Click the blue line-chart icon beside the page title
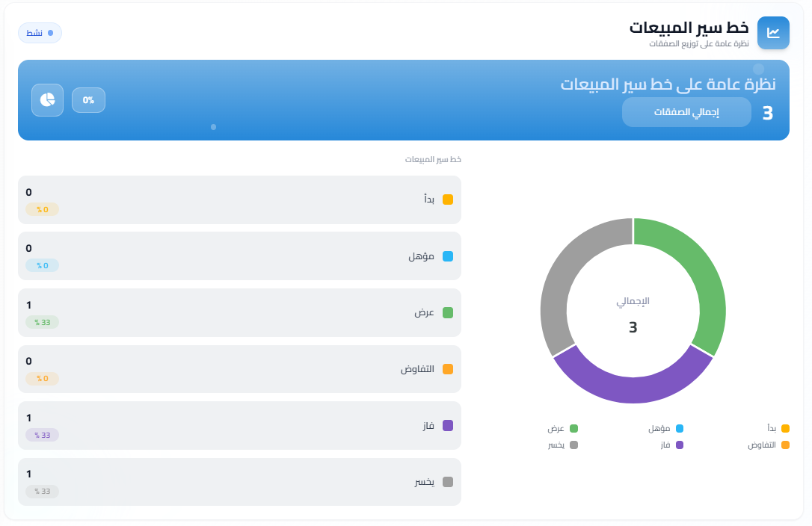 tap(773, 33)
